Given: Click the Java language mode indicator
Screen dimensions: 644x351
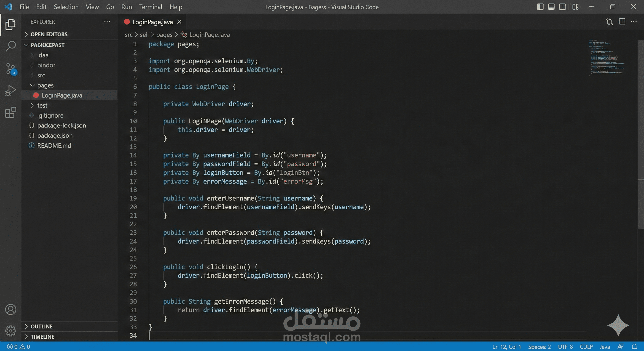Looking at the screenshot, I should (604, 346).
